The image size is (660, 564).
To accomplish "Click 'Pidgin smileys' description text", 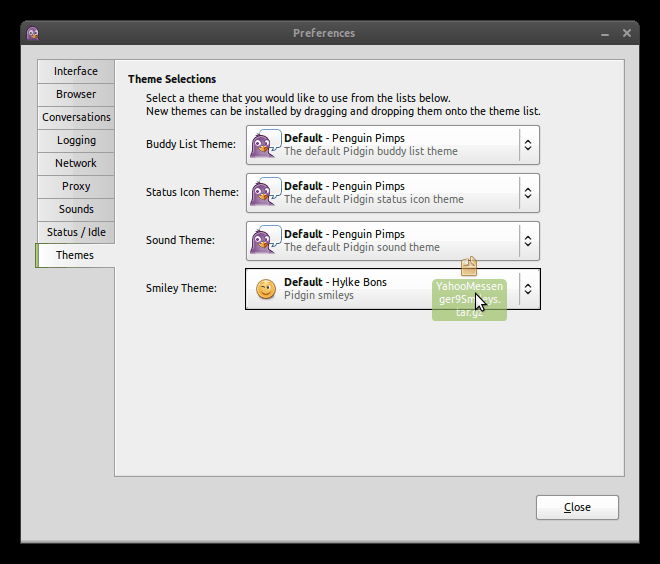I will [x=319, y=295].
